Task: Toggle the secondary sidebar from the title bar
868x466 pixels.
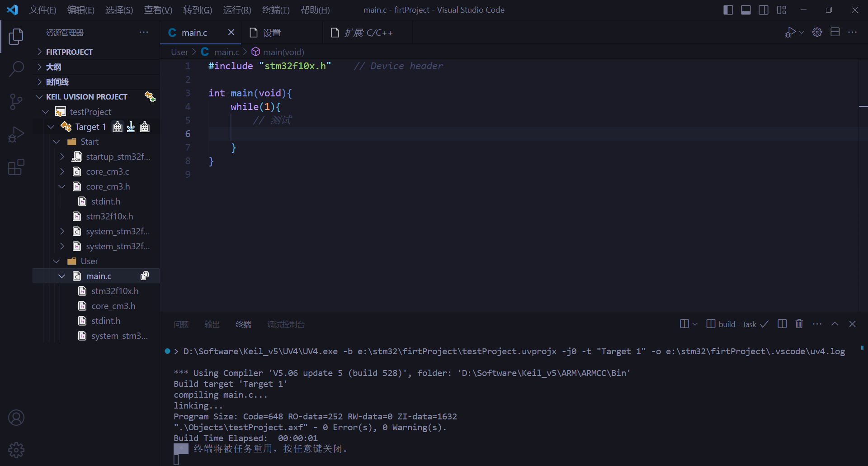Action: [764, 10]
